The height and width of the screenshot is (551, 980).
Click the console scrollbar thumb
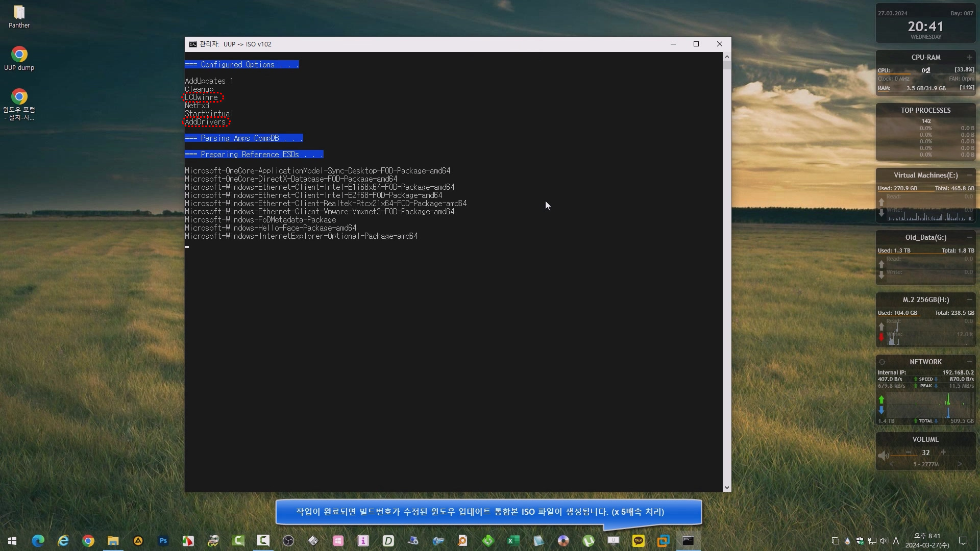(727, 65)
